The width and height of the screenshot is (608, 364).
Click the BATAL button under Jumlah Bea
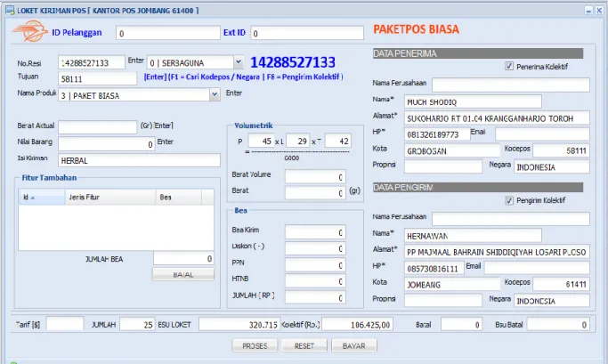point(183,274)
